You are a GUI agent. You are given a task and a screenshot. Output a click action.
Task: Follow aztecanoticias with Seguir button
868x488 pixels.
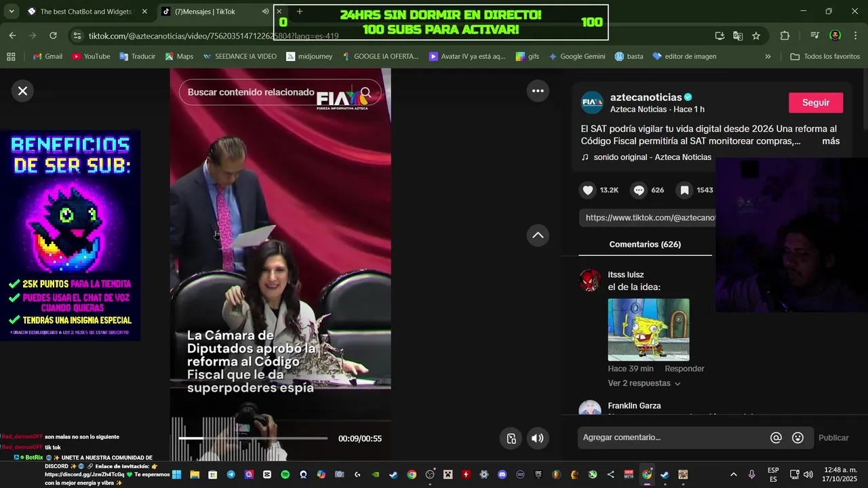point(816,103)
